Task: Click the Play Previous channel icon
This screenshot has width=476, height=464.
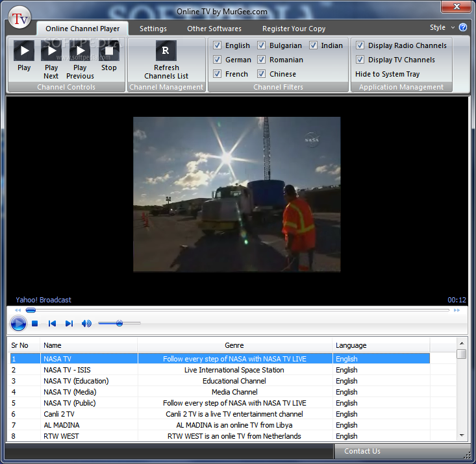Action: (x=80, y=51)
